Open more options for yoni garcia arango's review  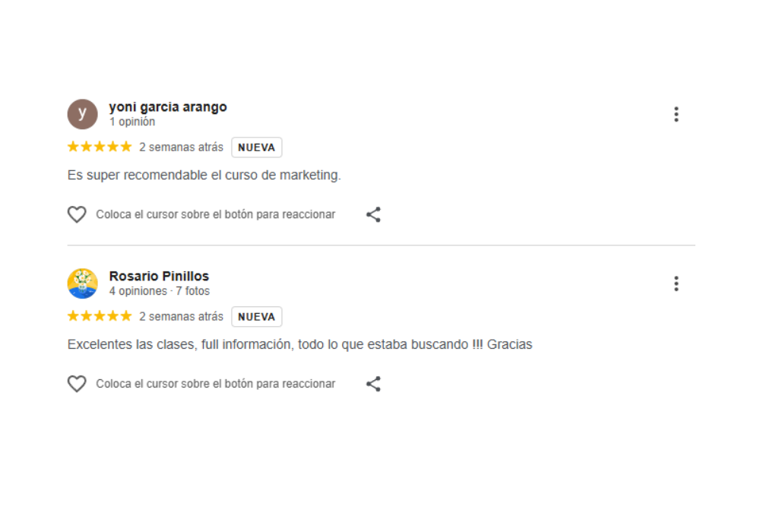(x=676, y=115)
